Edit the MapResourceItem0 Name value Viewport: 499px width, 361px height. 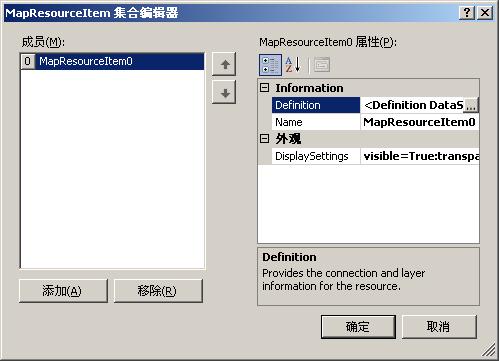tap(420, 122)
